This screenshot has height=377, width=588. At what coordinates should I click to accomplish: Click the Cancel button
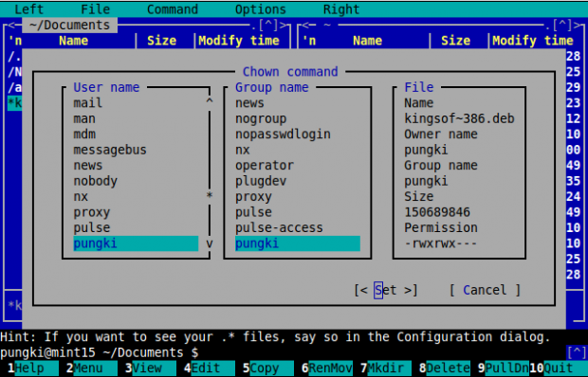click(x=485, y=290)
